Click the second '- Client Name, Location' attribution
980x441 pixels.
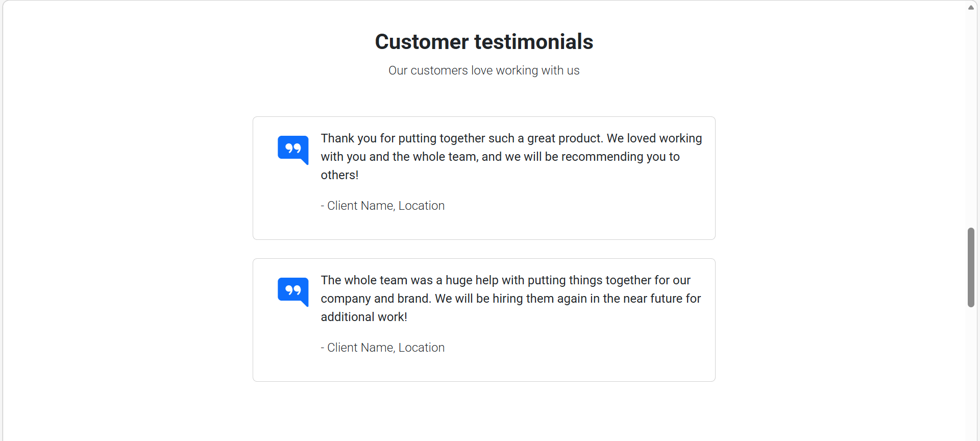[x=383, y=348]
